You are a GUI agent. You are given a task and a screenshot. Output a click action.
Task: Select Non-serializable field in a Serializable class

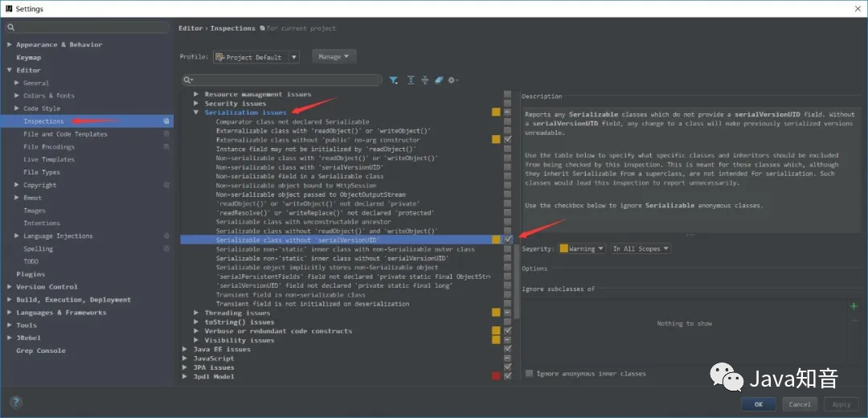tap(300, 176)
